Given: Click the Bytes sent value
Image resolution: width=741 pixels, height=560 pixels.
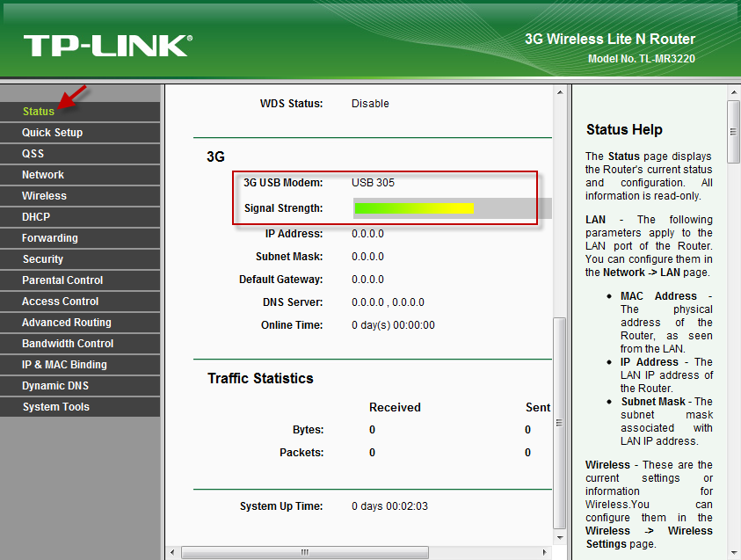Looking at the screenshot, I should (527, 430).
